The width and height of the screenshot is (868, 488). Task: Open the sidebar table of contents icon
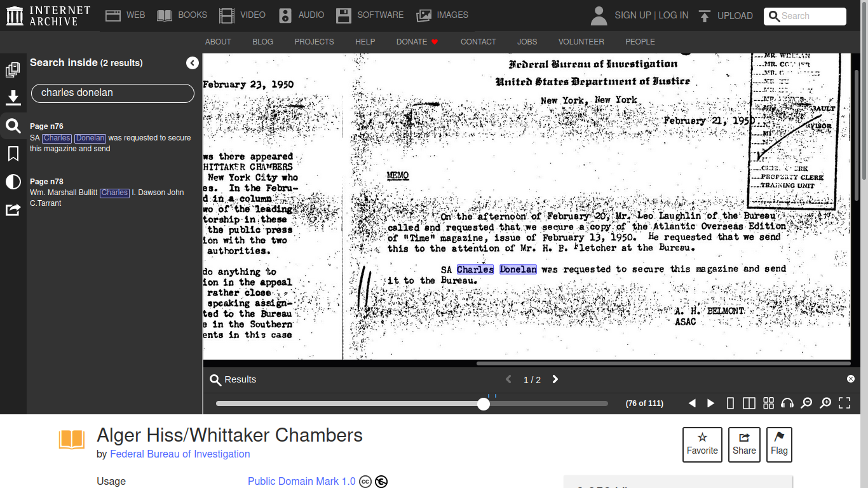pos(13,70)
